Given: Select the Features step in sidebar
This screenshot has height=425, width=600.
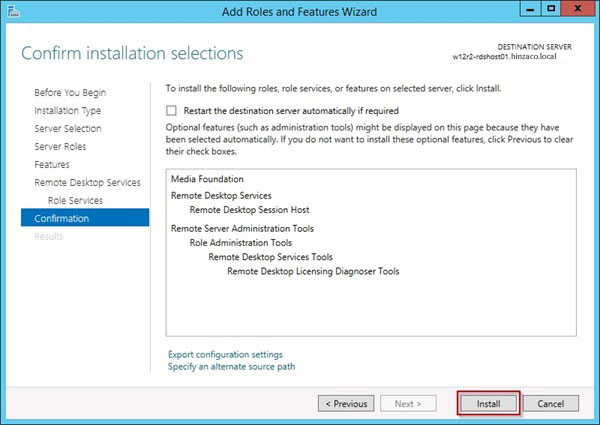Looking at the screenshot, I should pyautogui.click(x=52, y=165).
